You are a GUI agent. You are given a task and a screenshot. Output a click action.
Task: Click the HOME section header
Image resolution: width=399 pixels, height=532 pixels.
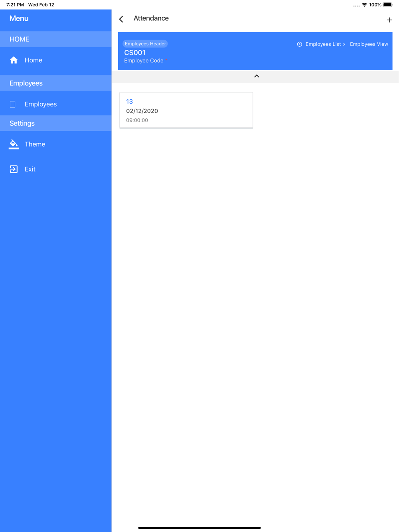point(56,39)
